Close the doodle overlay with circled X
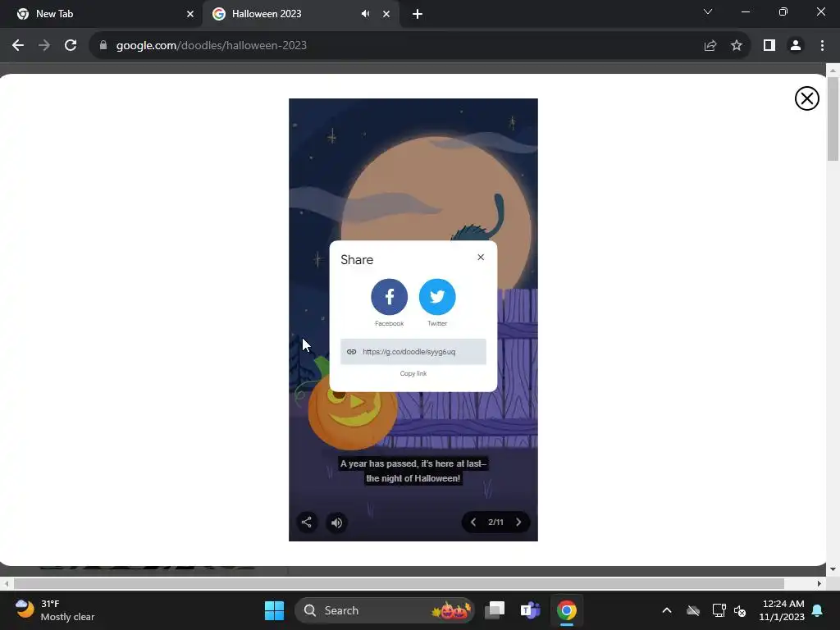This screenshot has width=840, height=630. 807,98
